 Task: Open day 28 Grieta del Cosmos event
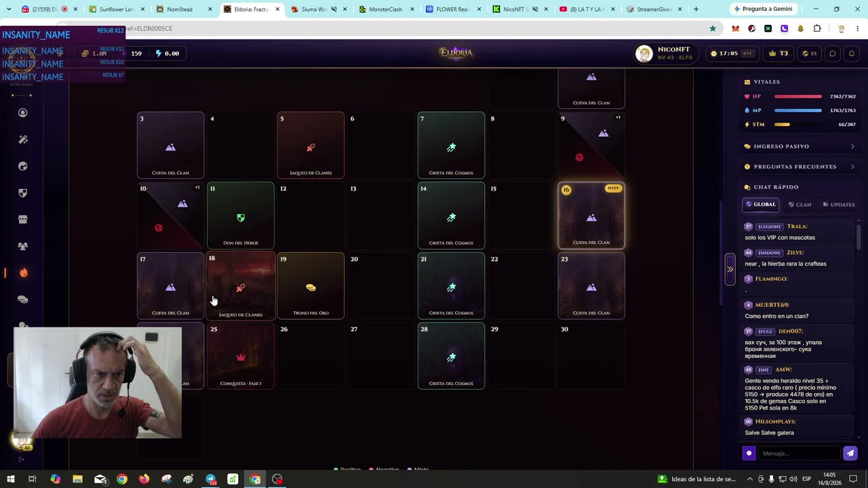pyautogui.click(x=451, y=356)
